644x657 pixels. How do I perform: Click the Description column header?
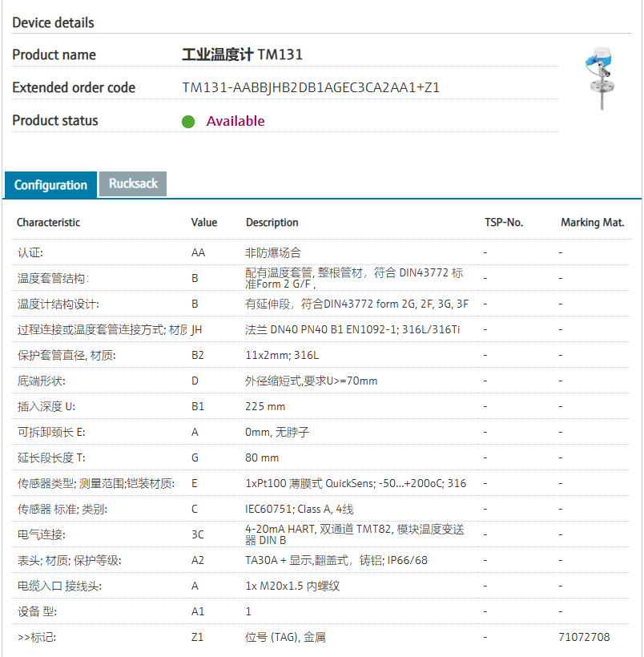[x=272, y=222]
